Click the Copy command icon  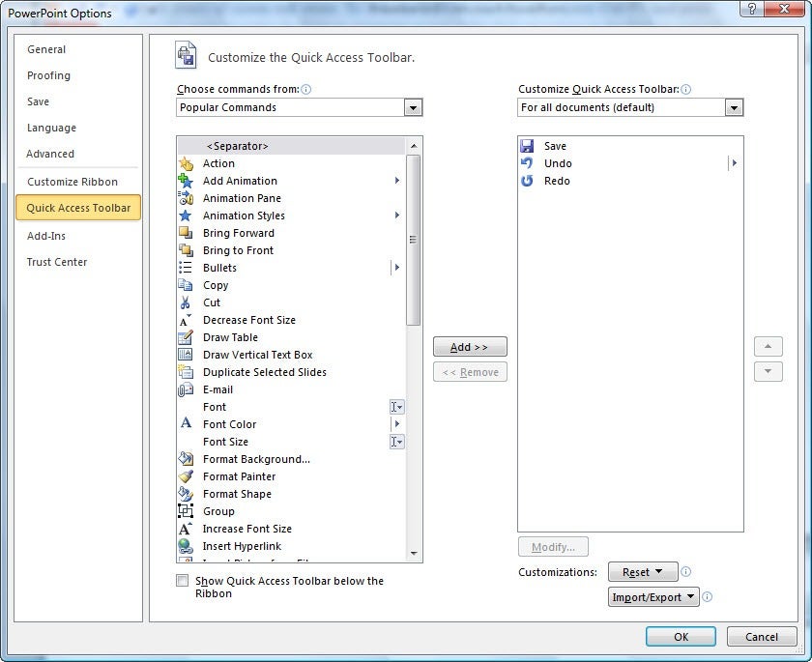click(186, 285)
